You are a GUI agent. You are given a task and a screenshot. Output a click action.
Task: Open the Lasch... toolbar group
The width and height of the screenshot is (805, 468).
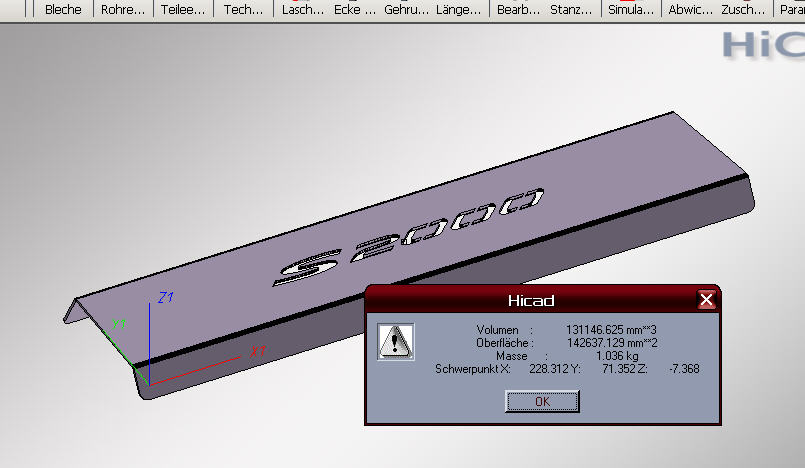point(303,9)
